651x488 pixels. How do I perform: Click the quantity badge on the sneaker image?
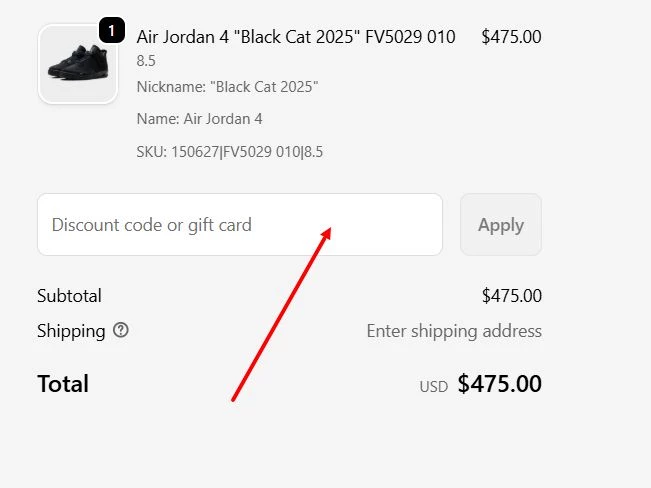click(x=111, y=31)
